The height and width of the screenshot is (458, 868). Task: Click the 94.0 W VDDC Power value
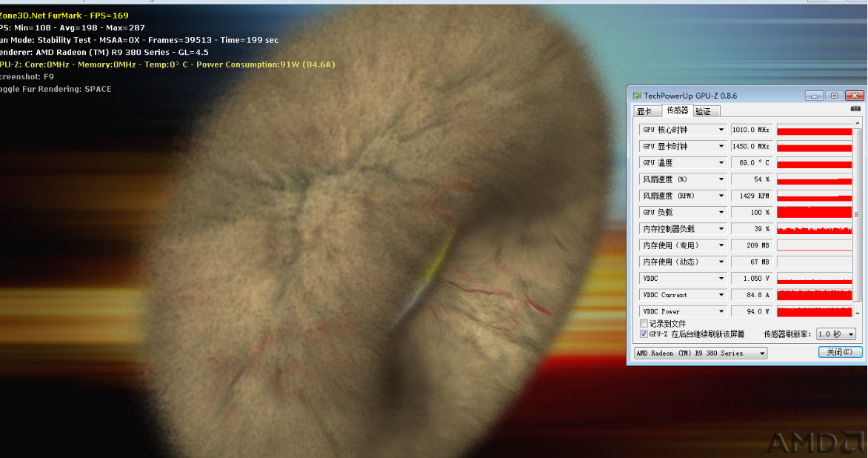751,312
